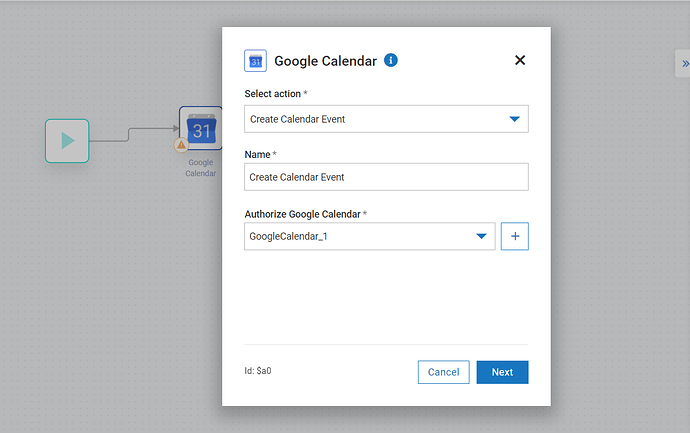Click the Authorize Google Calendar label
The width and height of the screenshot is (690, 433).
[x=303, y=214]
